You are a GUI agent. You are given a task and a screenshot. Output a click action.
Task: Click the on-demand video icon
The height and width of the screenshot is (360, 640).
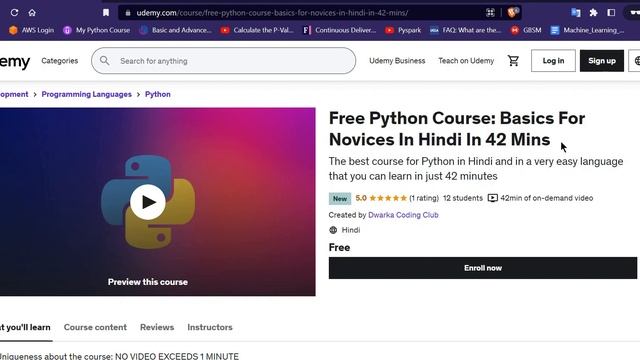[x=493, y=198]
